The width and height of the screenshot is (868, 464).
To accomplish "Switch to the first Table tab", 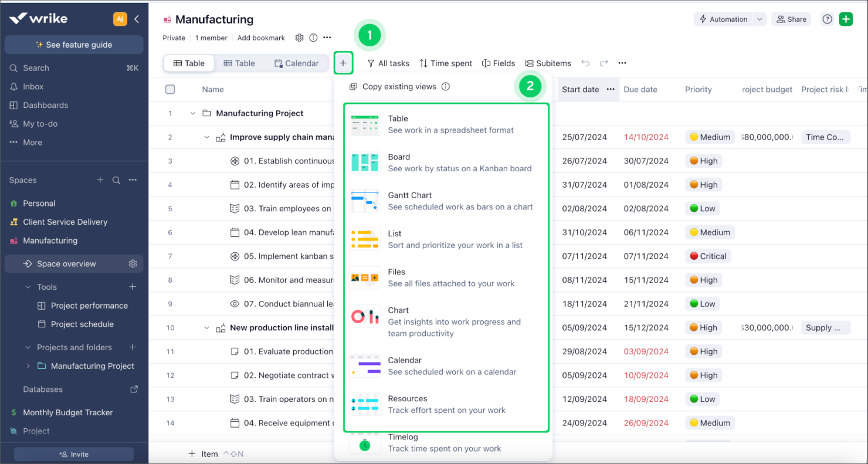I will tap(188, 63).
